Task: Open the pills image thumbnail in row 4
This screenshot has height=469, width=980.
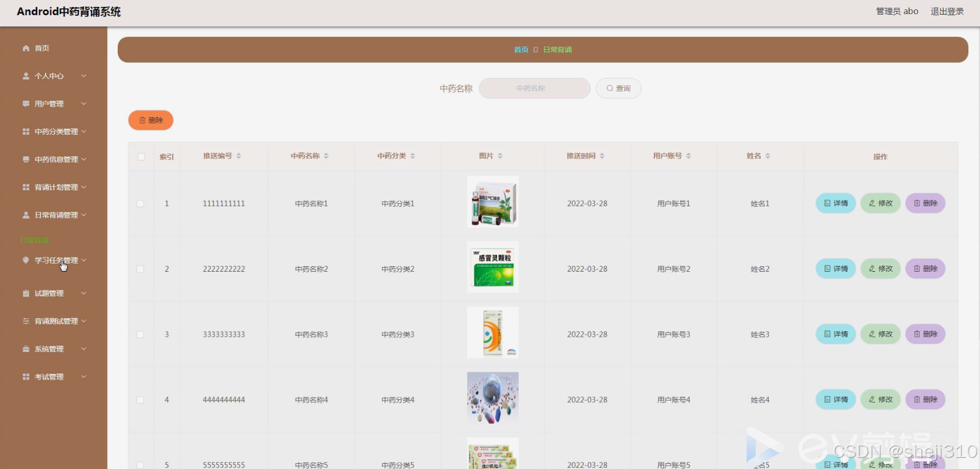Action: pyautogui.click(x=493, y=398)
